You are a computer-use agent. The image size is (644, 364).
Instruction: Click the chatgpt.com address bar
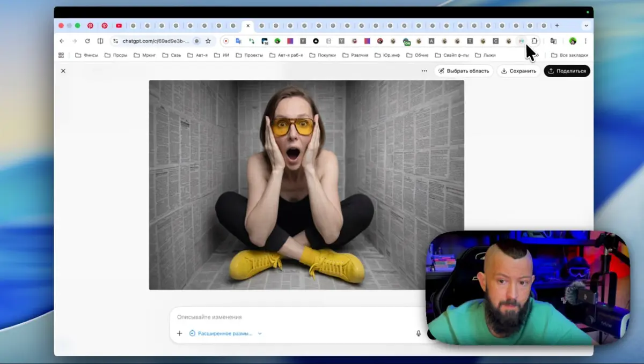pyautogui.click(x=156, y=41)
